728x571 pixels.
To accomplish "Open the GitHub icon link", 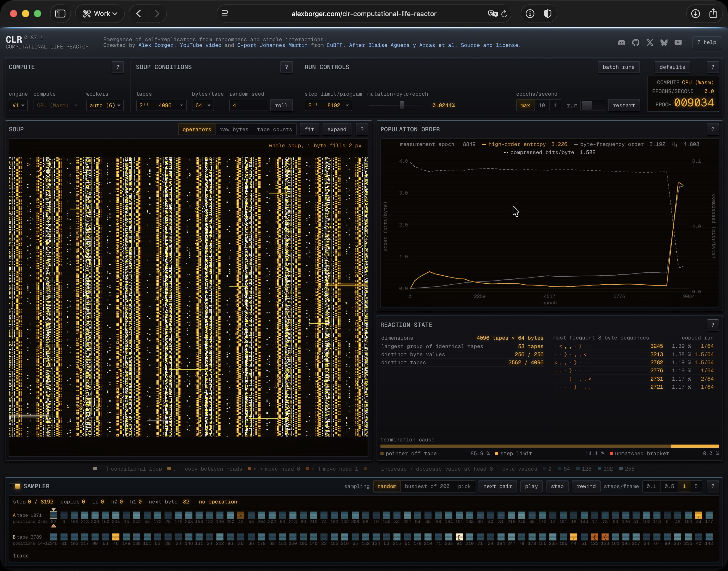I will [635, 42].
